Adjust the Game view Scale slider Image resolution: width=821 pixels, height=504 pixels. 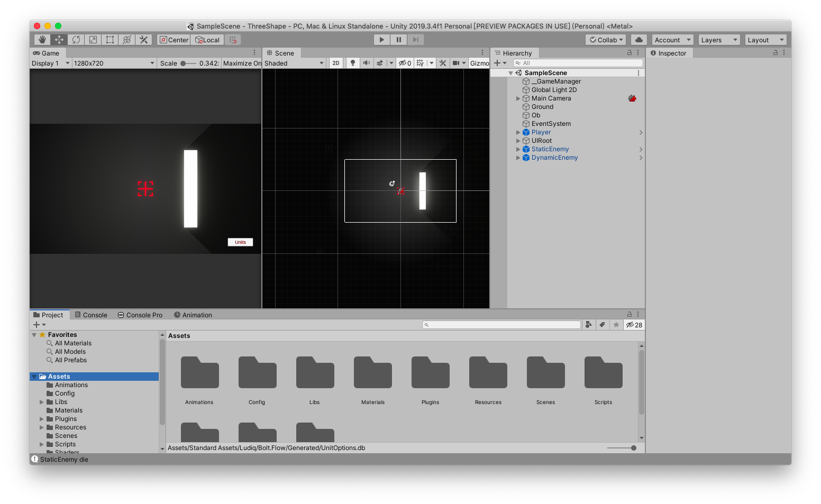click(x=184, y=63)
